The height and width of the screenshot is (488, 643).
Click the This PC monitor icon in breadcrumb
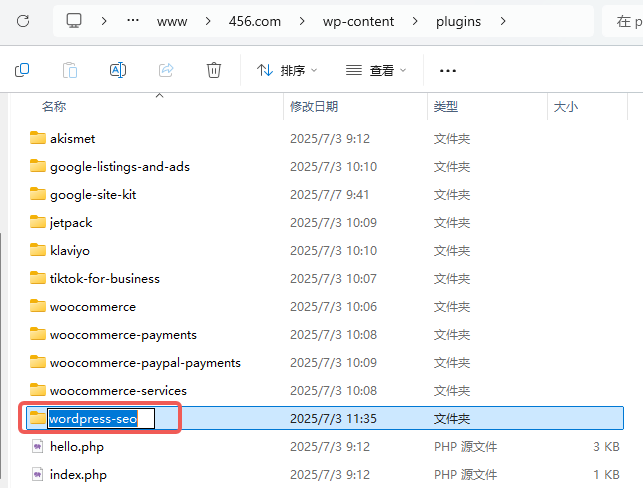point(74,21)
